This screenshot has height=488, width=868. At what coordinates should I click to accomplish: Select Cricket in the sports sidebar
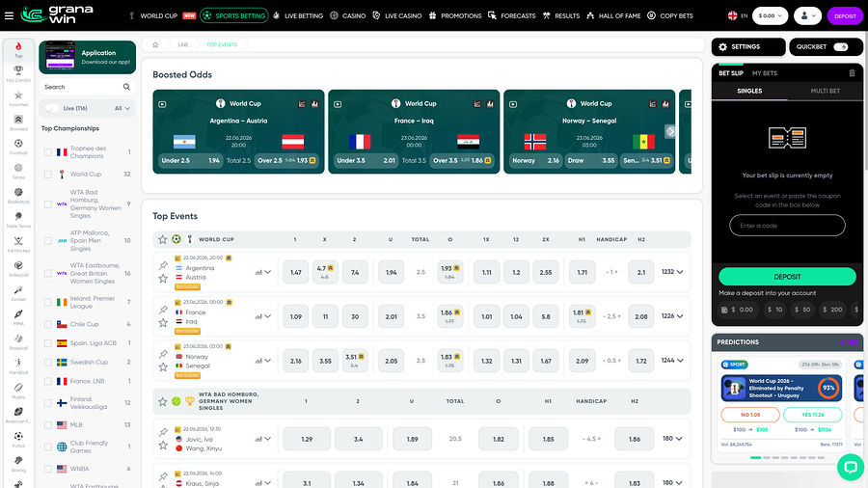(18, 292)
